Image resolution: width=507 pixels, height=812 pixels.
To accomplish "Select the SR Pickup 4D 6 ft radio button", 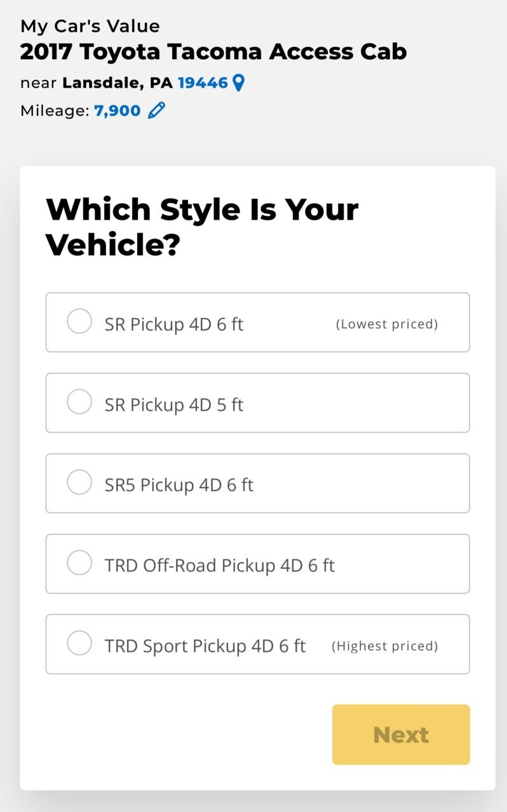I will pyautogui.click(x=79, y=321).
